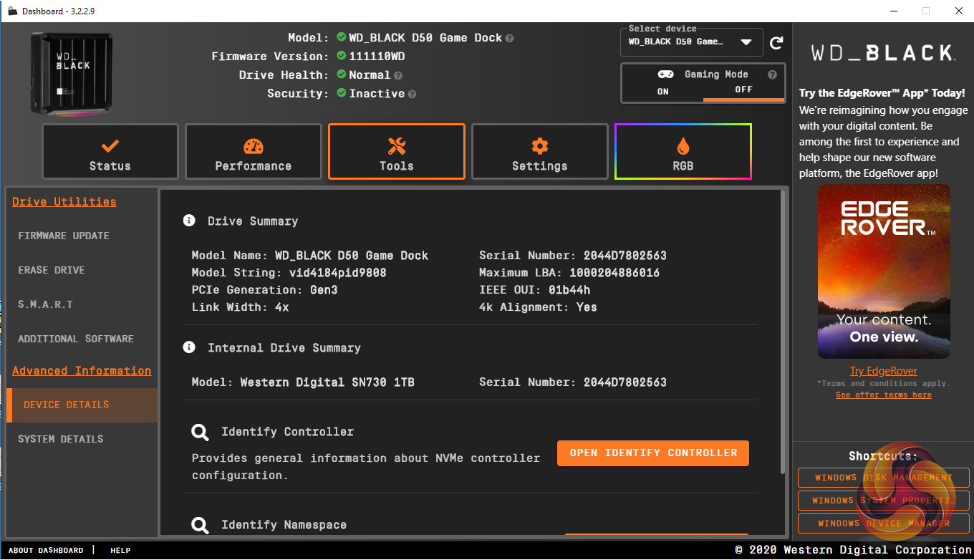
Task: Switch Gaming Mode to OFF
Action: click(743, 90)
